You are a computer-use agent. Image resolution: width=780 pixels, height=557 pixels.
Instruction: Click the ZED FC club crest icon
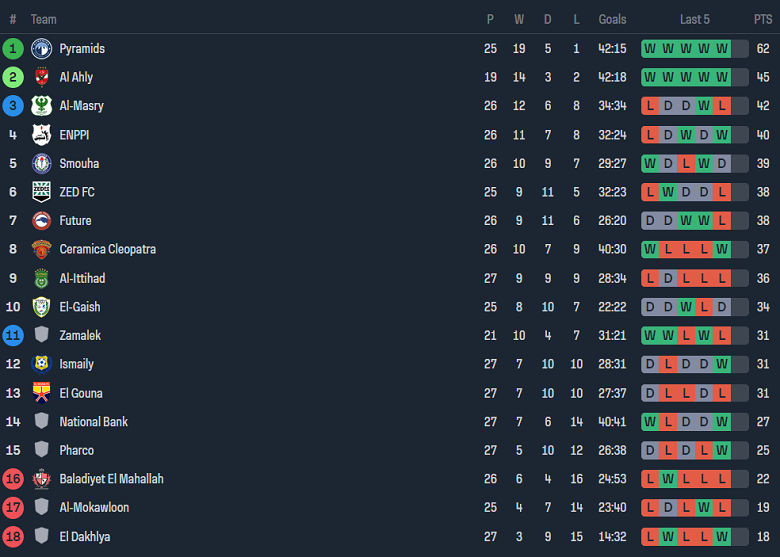pos(41,192)
